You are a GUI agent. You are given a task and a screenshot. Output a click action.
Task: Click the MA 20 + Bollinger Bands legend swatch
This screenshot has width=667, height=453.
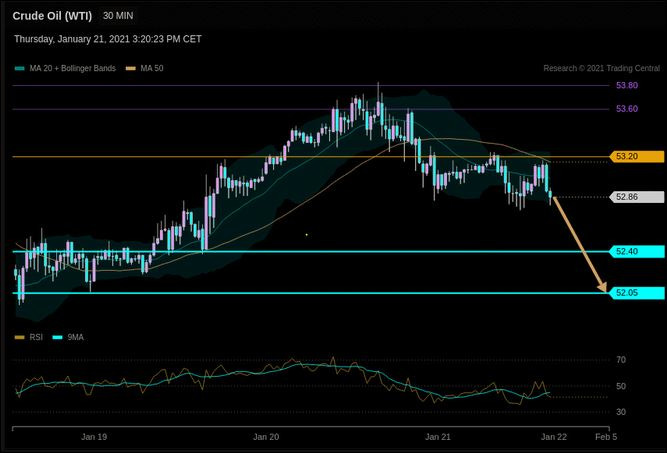pyautogui.click(x=20, y=68)
